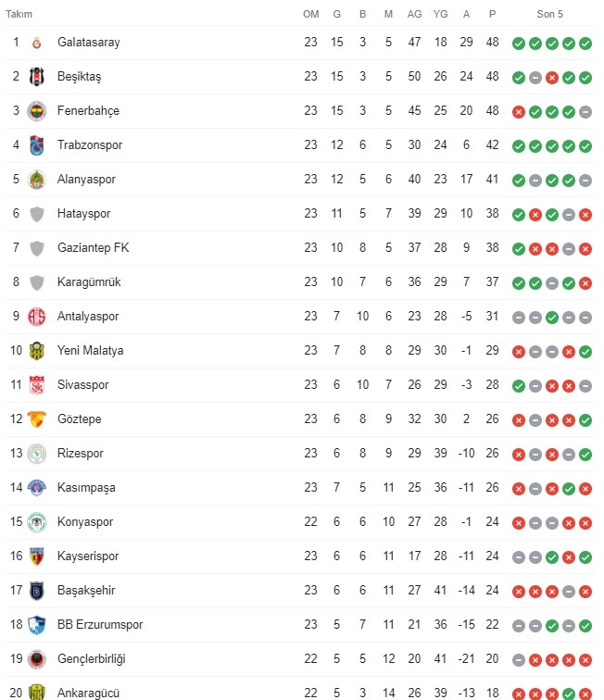Viewport: 604px width, 700px height.
Task: Open the Hatayspor team link
Action: (x=83, y=214)
